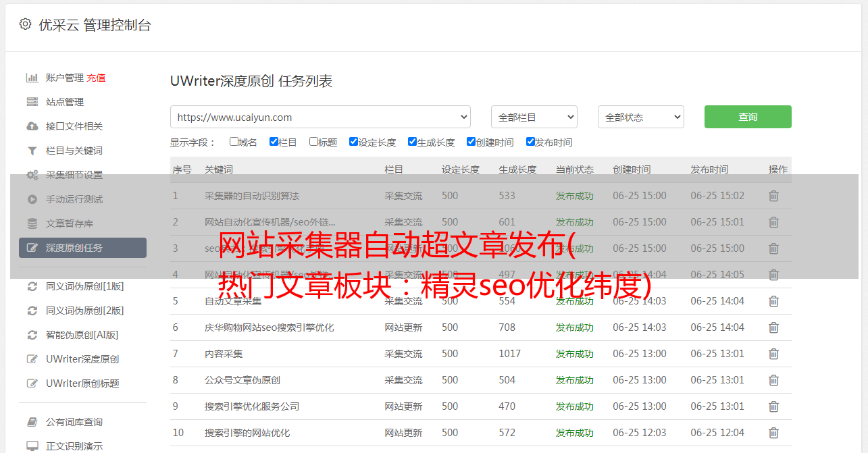The image size is (868, 453).
Task: Enable the 域名 display field checkbox
Action: 234,142
